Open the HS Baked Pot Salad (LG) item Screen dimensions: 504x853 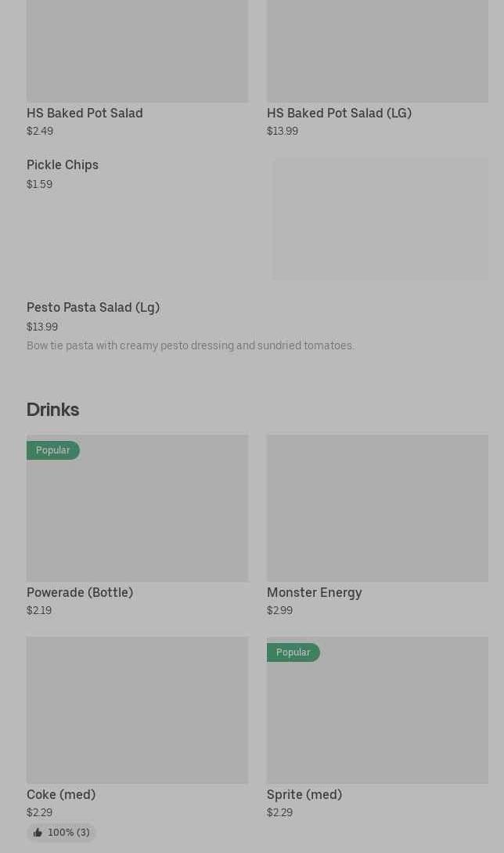pyautogui.click(x=339, y=113)
